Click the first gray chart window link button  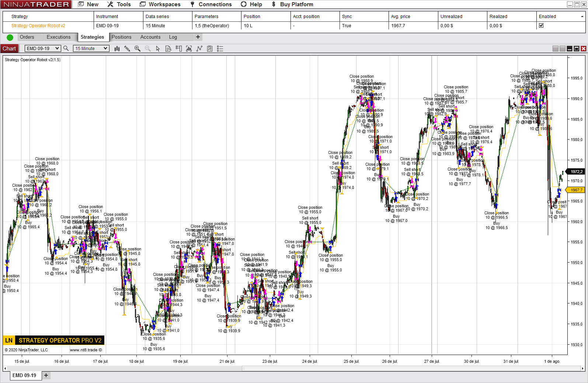556,49
